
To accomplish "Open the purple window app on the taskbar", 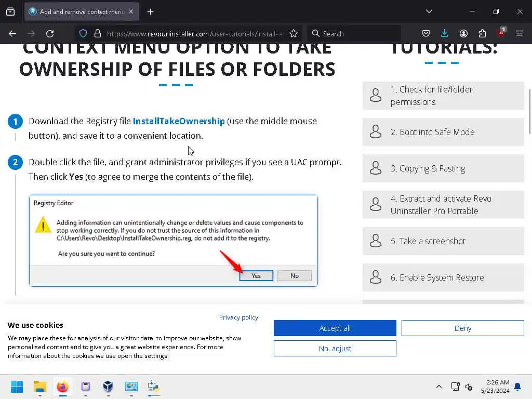I will (86, 387).
